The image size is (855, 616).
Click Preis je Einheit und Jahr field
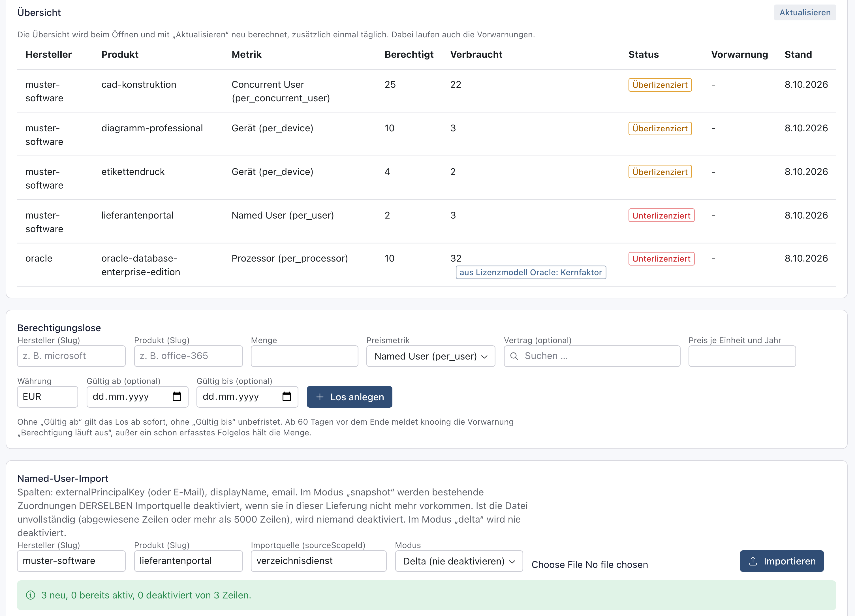tap(742, 356)
